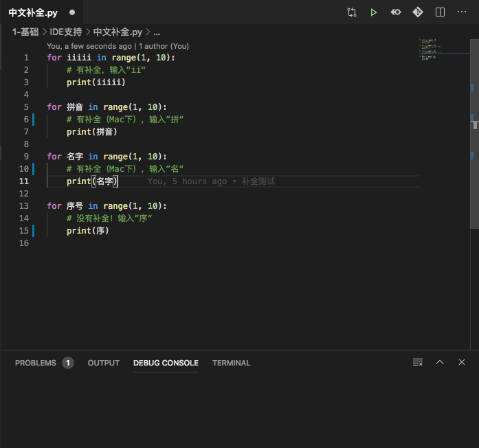The height and width of the screenshot is (448, 479).
Task: Clear the debug console output
Action: click(418, 362)
